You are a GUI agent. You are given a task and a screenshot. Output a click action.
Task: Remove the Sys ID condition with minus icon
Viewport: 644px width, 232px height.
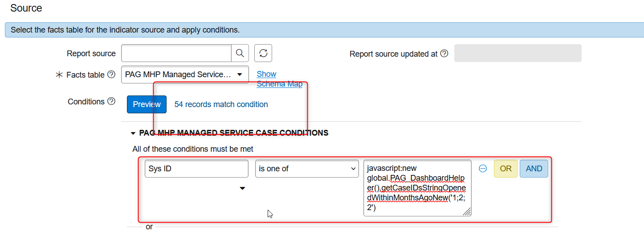pyautogui.click(x=483, y=169)
